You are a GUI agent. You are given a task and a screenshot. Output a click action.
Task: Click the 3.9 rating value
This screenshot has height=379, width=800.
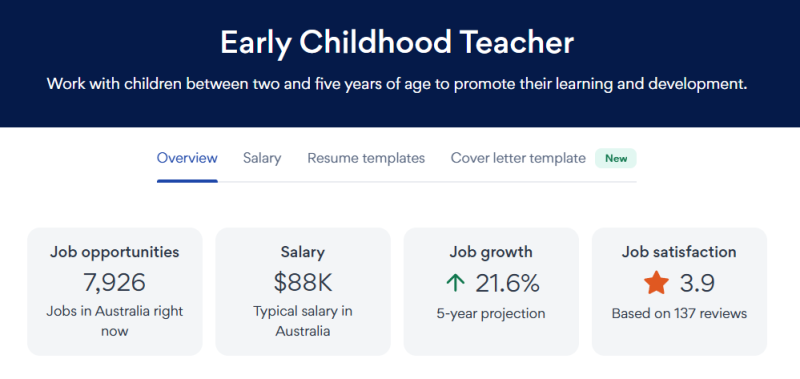tap(697, 283)
